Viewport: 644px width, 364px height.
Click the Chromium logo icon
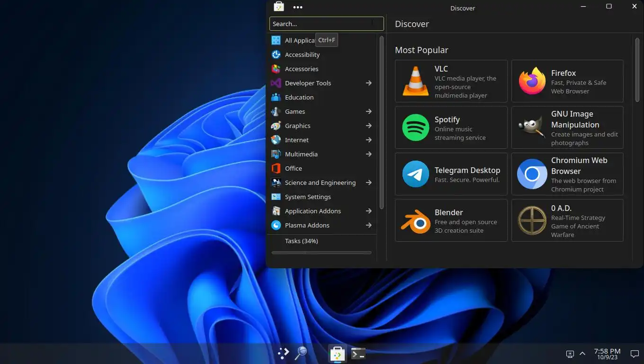(532, 174)
